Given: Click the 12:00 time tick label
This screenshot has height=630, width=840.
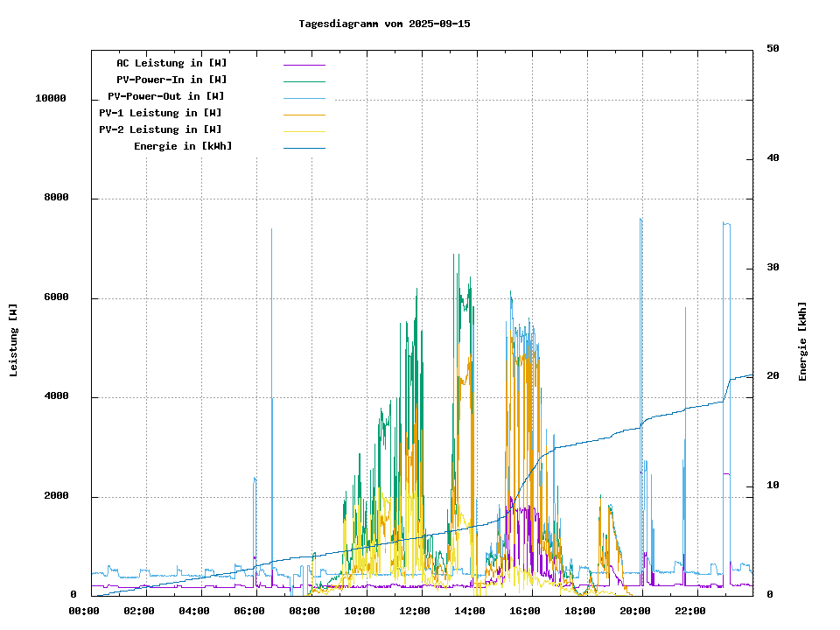Looking at the screenshot, I should tap(415, 611).
